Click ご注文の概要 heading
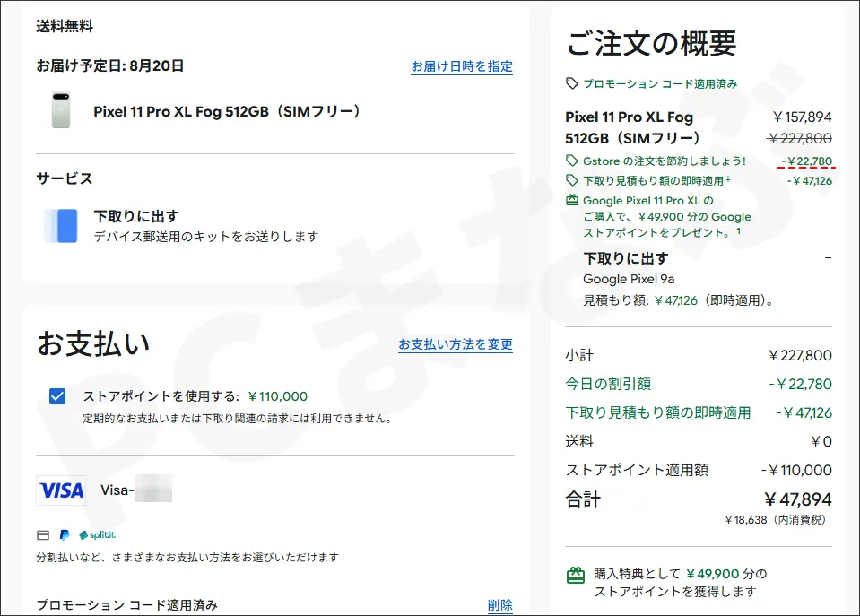 (652, 43)
